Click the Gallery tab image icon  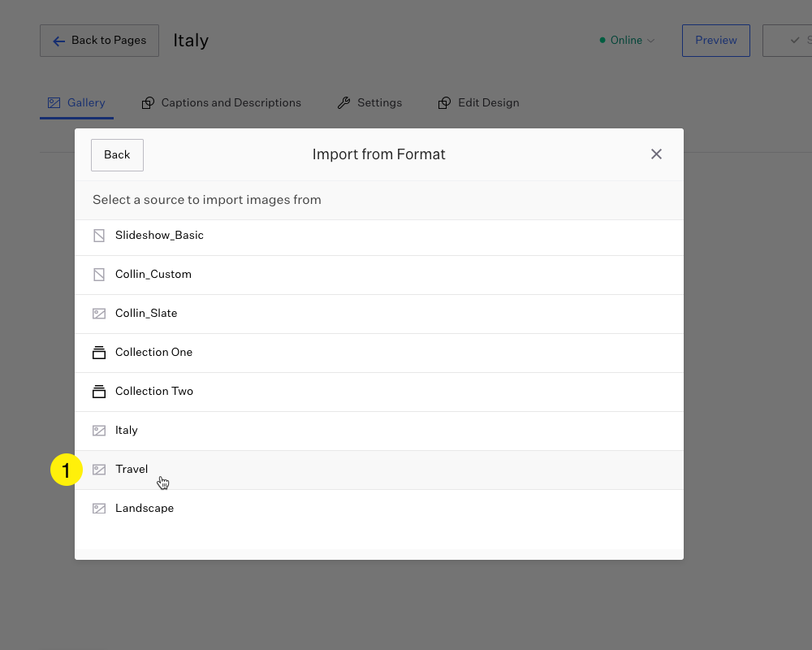(x=54, y=102)
